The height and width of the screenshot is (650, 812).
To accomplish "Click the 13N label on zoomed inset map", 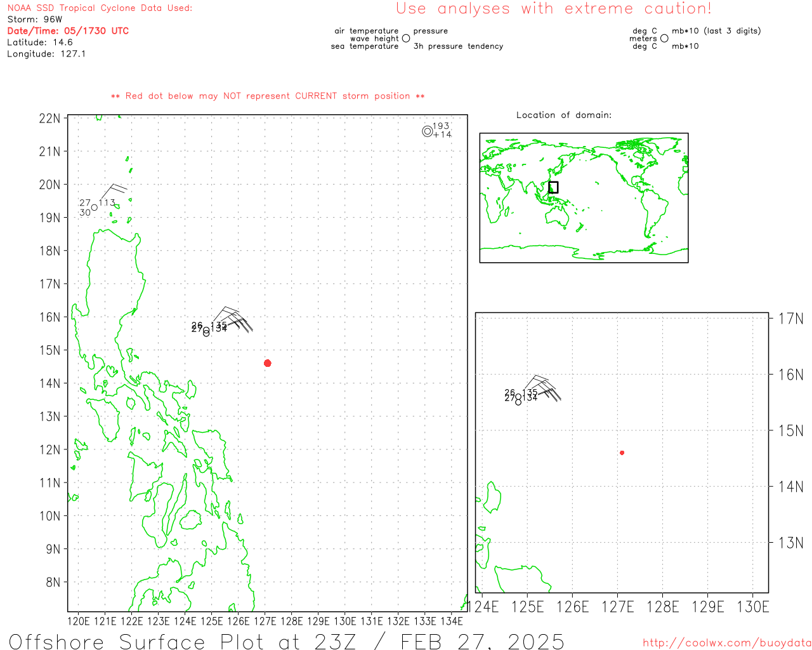I will [791, 543].
